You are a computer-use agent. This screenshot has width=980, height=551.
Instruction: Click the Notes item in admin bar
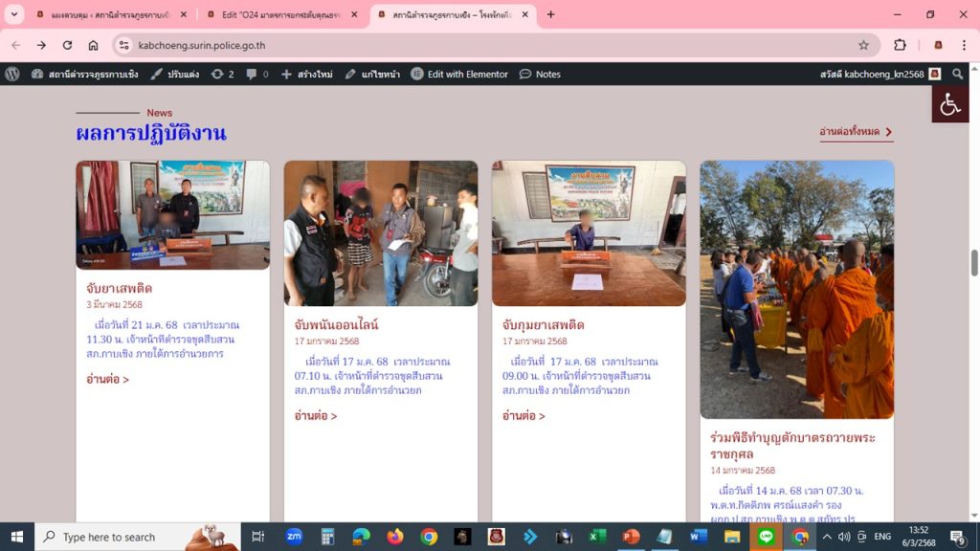pyautogui.click(x=540, y=74)
